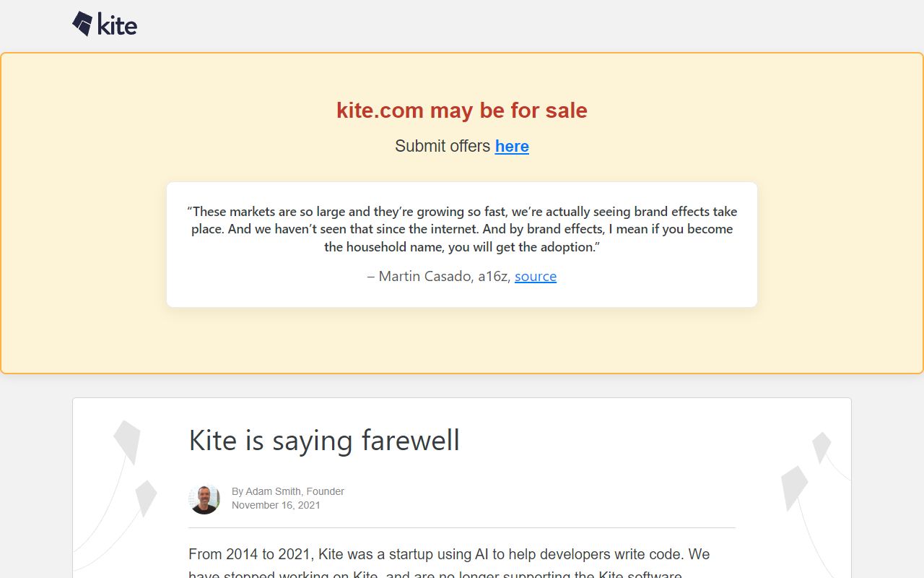Open the 'here' offer submission link
Viewport: 924px width, 578px height.
pos(512,146)
